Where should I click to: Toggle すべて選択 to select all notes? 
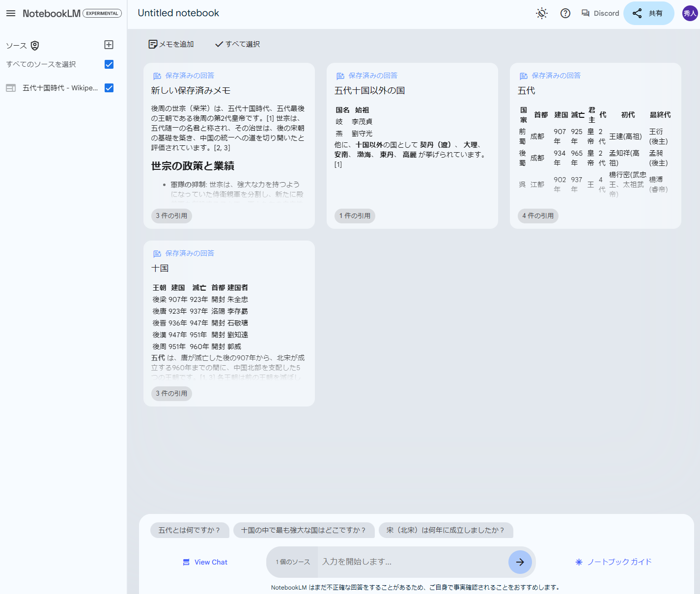pos(237,44)
